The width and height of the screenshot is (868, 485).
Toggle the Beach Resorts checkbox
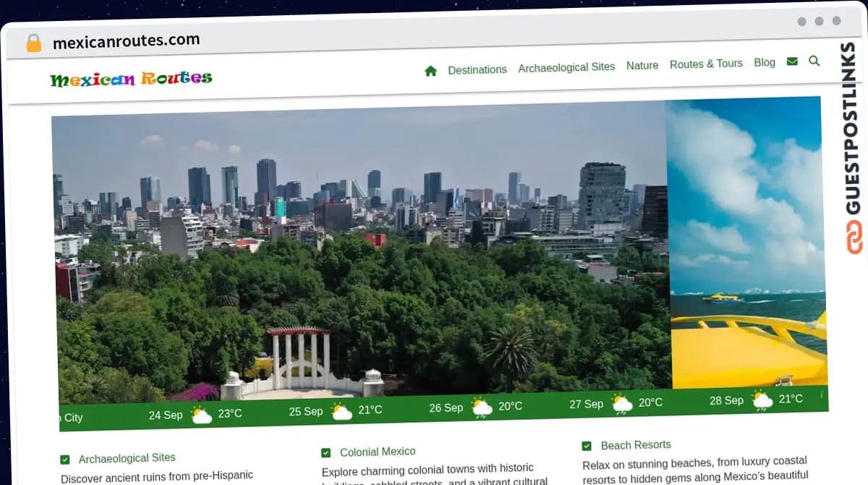pyautogui.click(x=586, y=445)
